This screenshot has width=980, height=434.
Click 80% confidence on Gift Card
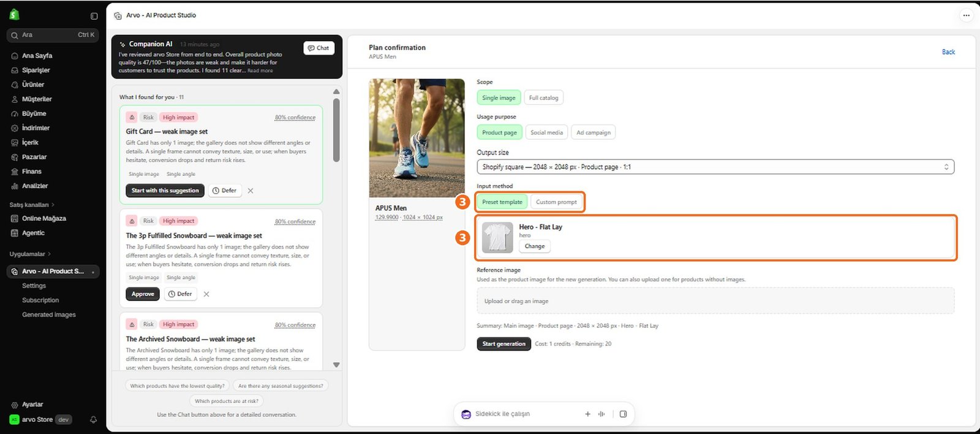point(295,118)
